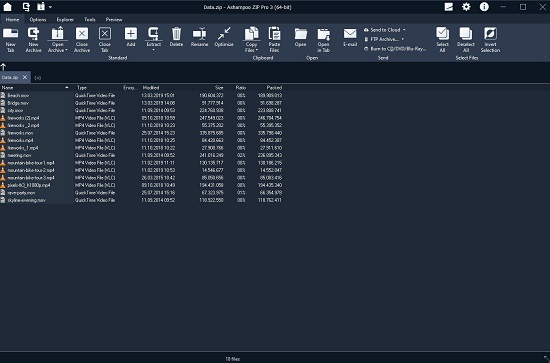This screenshot has width=550, height=363.
Task: Click the Open folder icon
Action: 301,34
